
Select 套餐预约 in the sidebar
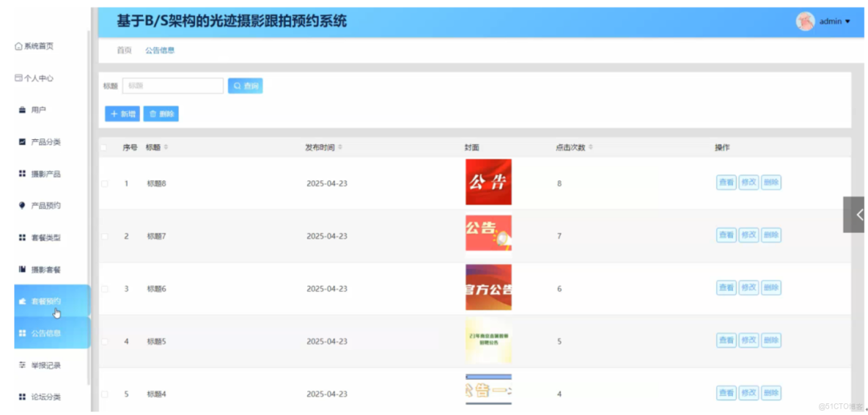[x=51, y=301]
